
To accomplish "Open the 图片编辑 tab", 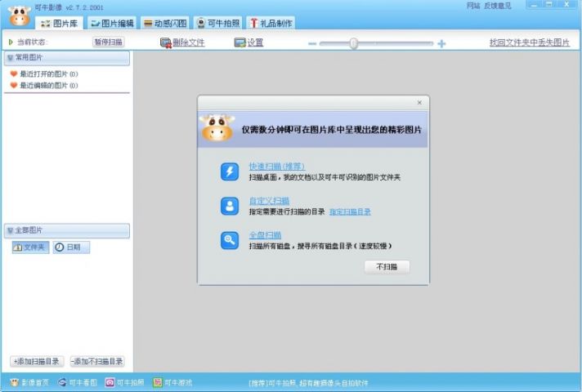I will coord(112,24).
